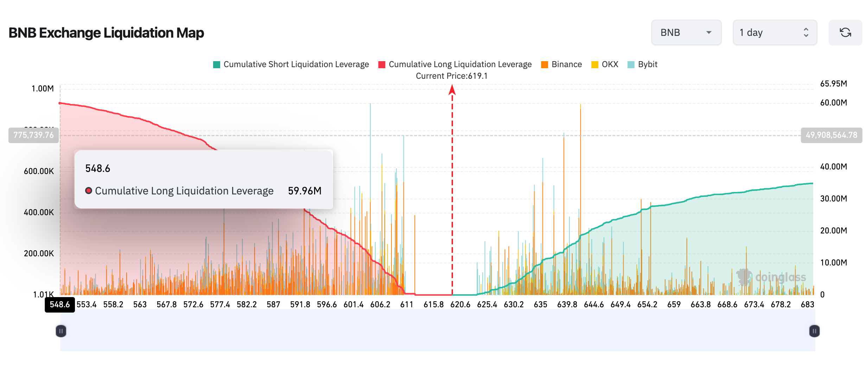The height and width of the screenshot is (379, 868).
Task: Click the orange Binance color swatch
Action: (x=544, y=65)
